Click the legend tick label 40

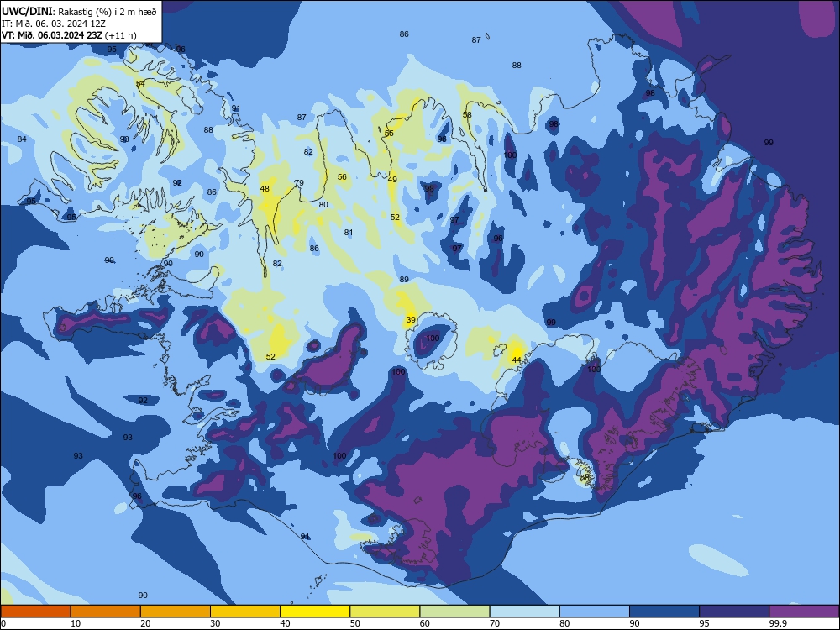coord(285,623)
